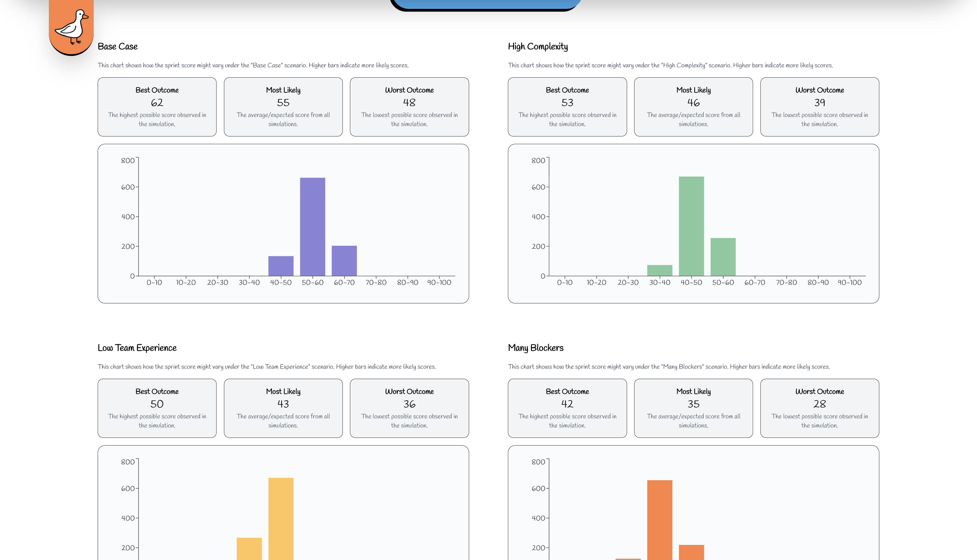Click tallest purple 50-60 bar
The height and width of the screenshot is (560, 977).
312,227
